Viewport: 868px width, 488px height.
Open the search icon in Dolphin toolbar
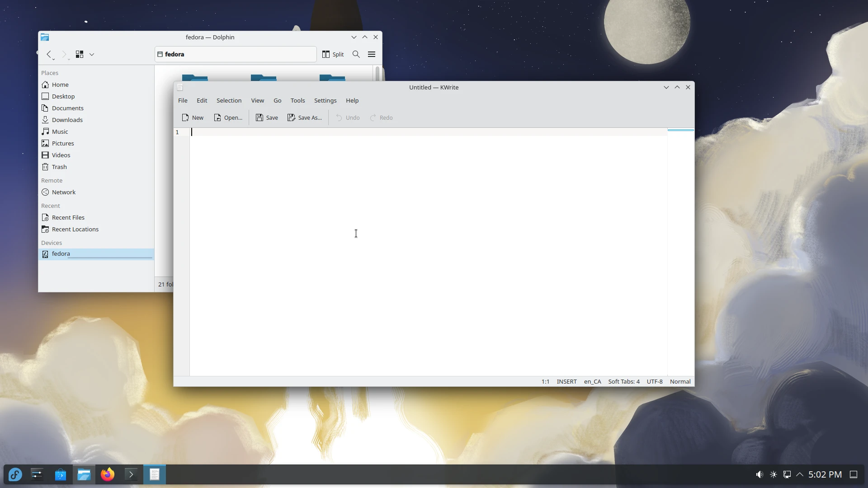point(356,54)
